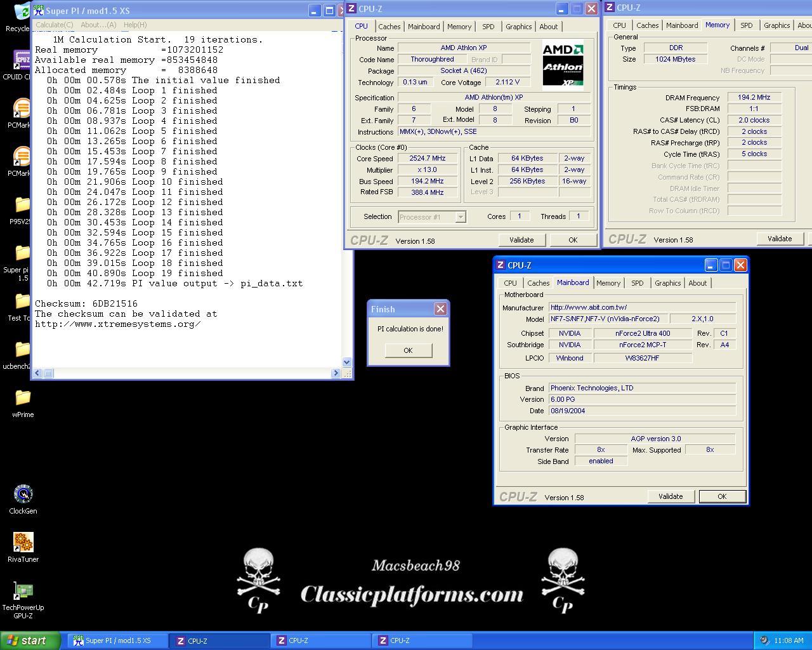Select About tab in Mainboard window
The width and height of the screenshot is (812, 650).
coord(698,283)
